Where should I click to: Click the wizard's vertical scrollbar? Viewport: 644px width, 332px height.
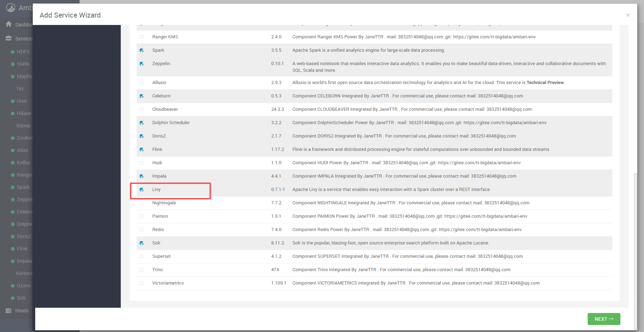coord(635,246)
